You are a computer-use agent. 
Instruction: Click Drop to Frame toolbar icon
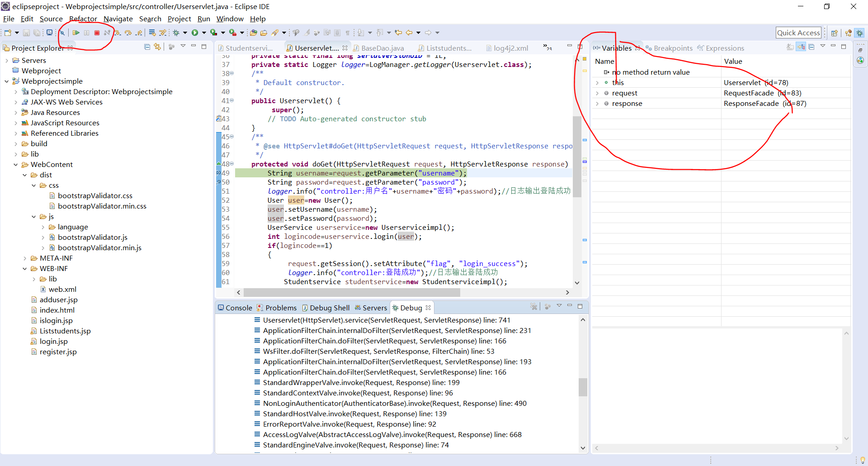tap(152, 33)
